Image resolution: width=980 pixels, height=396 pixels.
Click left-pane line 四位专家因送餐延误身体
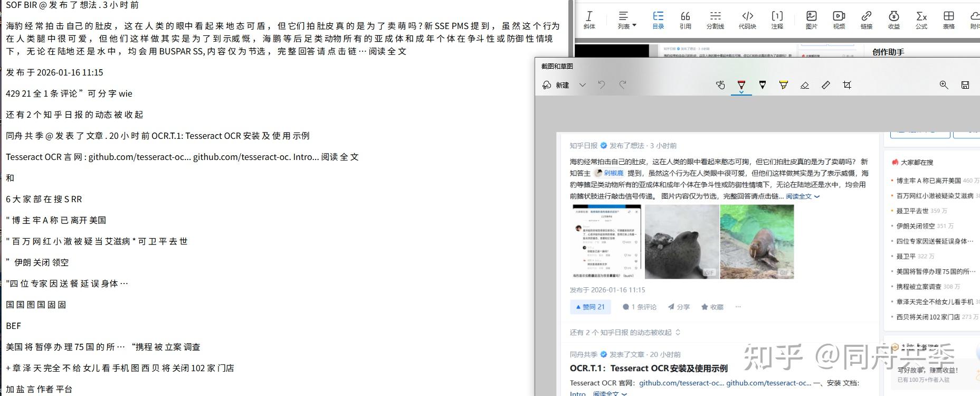(x=67, y=284)
